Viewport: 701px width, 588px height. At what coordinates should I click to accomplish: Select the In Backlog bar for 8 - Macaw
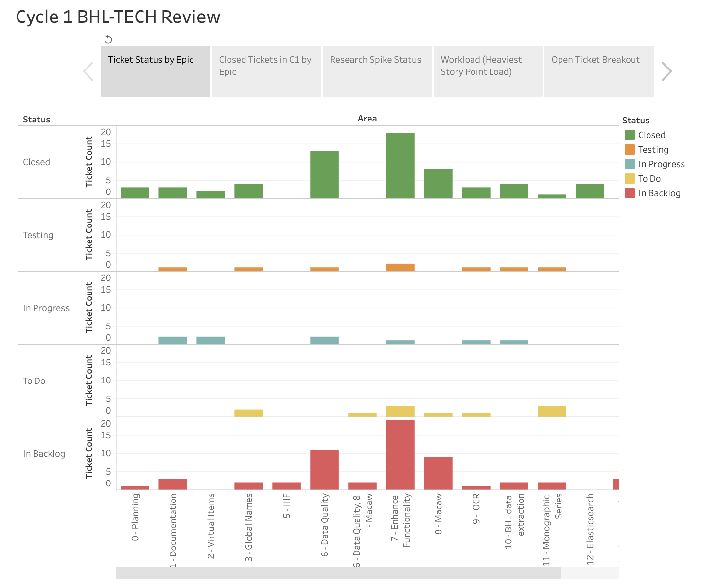coord(438,473)
